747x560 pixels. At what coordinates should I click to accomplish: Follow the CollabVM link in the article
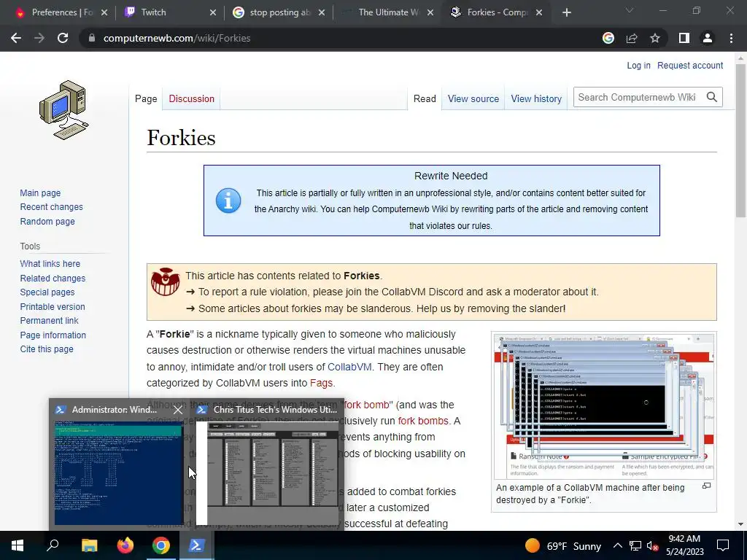coord(349,367)
